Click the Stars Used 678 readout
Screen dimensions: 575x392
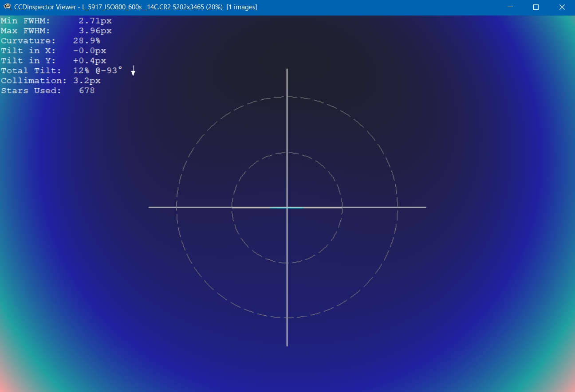pyautogui.click(x=47, y=90)
